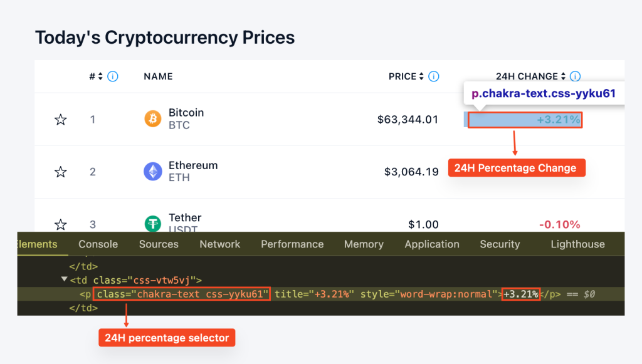Open the info icon next to 24H CHANGE
Image resolution: width=642 pixels, height=364 pixels.
[x=575, y=76]
